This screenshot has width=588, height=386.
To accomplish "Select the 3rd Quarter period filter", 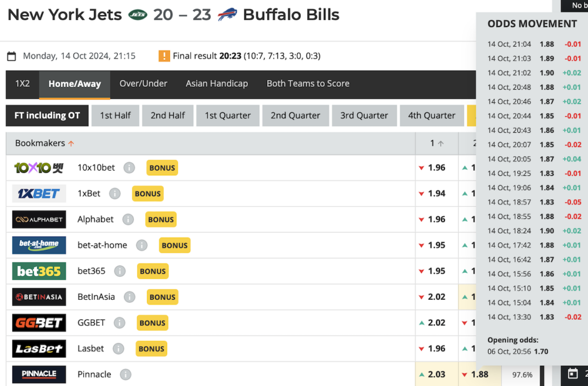I will pyautogui.click(x=364, y=115).
